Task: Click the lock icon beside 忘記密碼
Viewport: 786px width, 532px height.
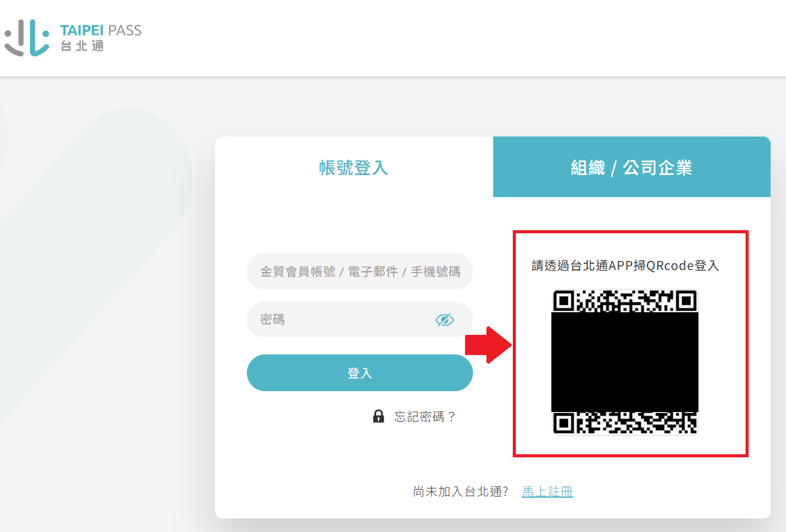Action: tap(379, 416)
